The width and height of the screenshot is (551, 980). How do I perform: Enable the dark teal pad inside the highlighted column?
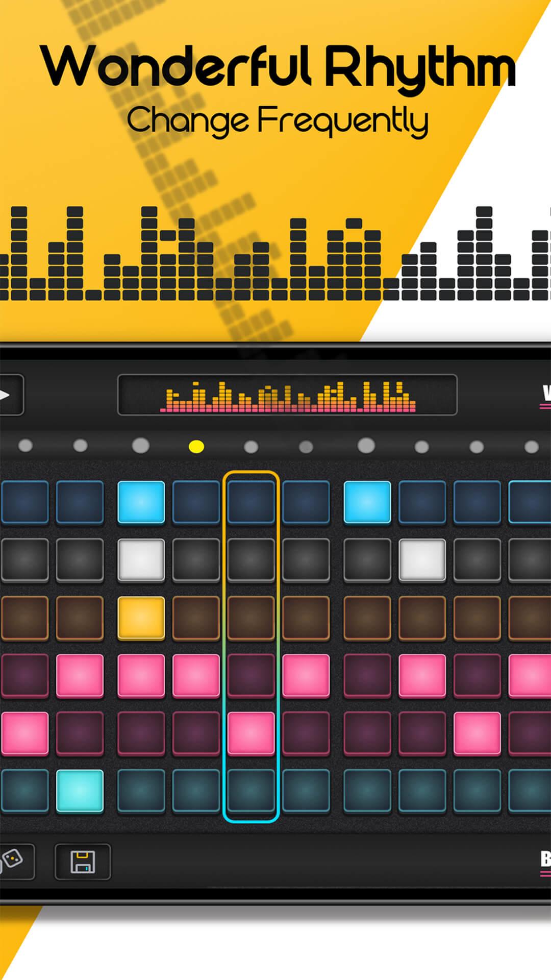[251, 791]
